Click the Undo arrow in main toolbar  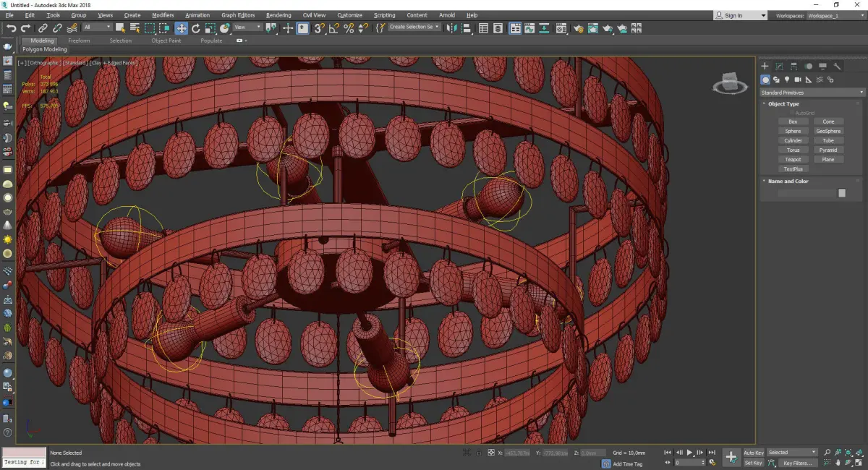[11, 28]
